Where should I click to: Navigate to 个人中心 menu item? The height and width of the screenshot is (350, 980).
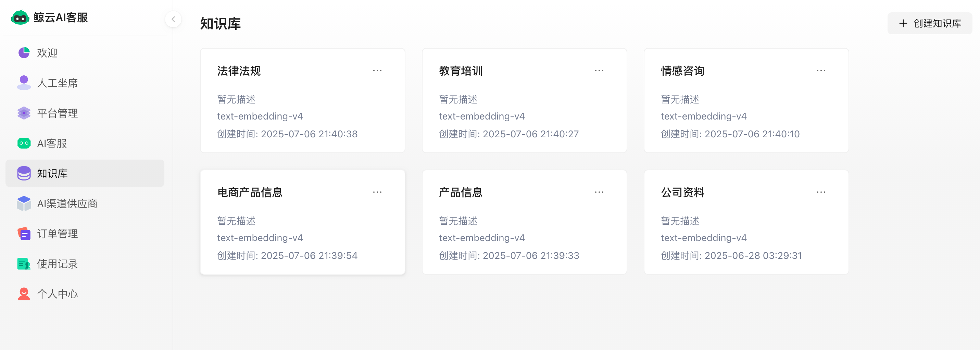(57, 294)
